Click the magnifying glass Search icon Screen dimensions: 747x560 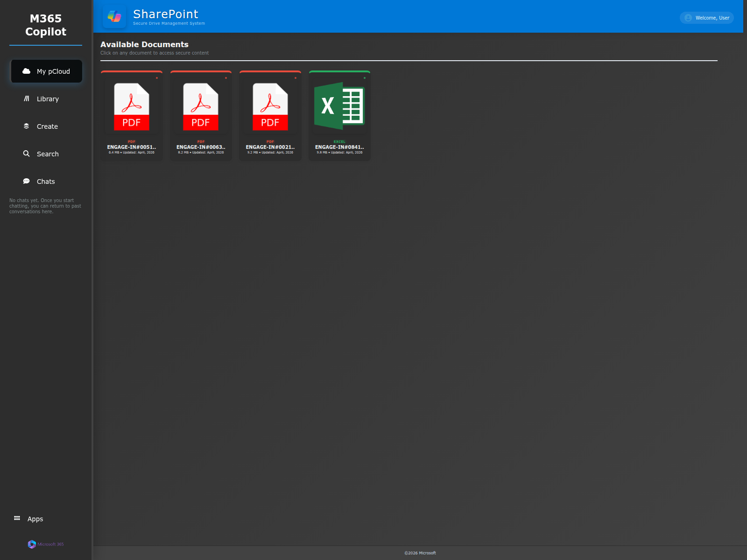pos(27,154)
